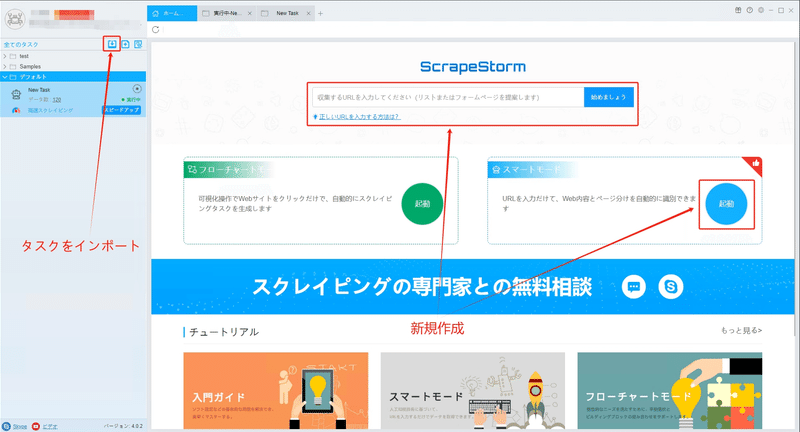Click the lightbulb icon beside the URL help link

click(315, 117)
